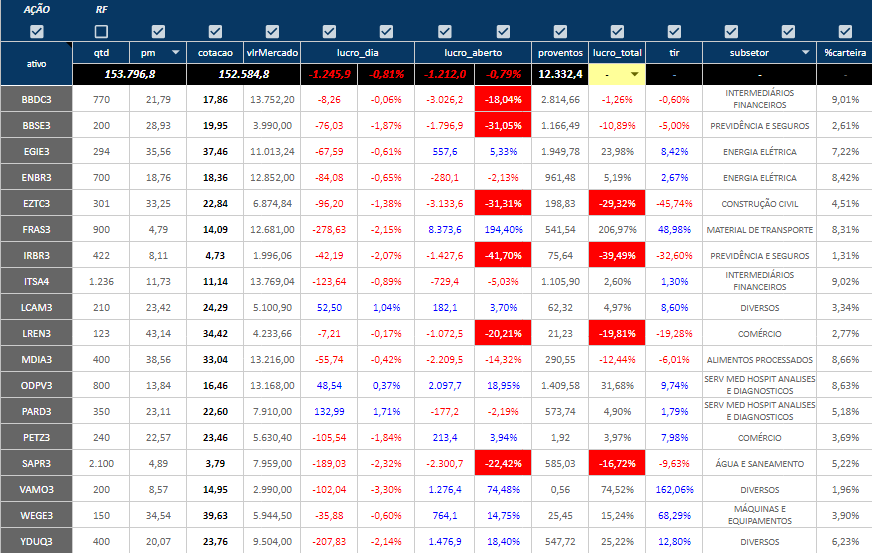
Task: Click the market total 152.584,8 cell
Action: pos(244,74)
